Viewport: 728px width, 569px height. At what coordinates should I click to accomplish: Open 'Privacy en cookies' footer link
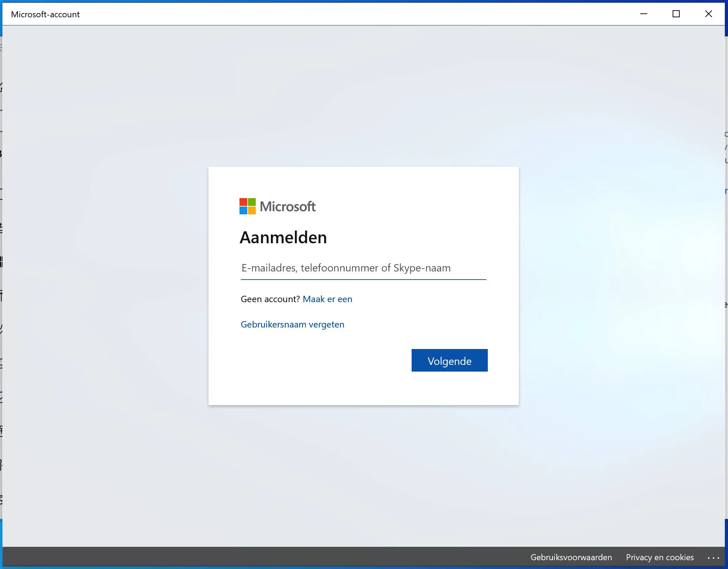click(660, 557)
